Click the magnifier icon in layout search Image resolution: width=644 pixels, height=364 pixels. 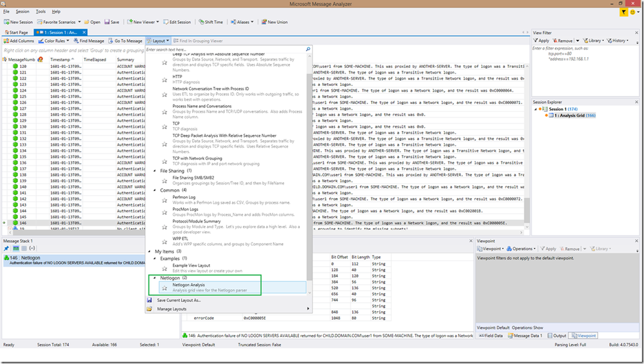click(308, 49)
